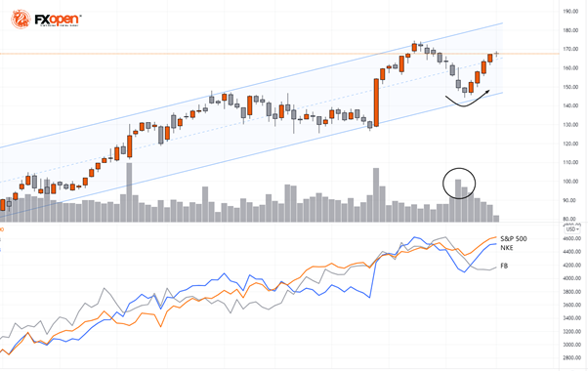Click the FXopen logo
This screenshot has width=588, height=371.
point(46,20)
